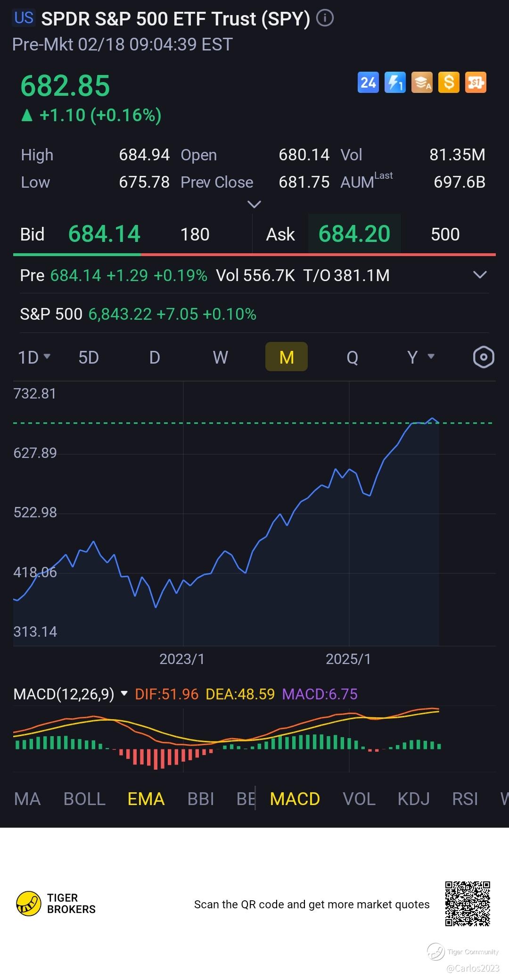The image size is (509, 980).
Task: Open the MACD(12,26,9) parameter dropdown
Action: tap(124, 693)
